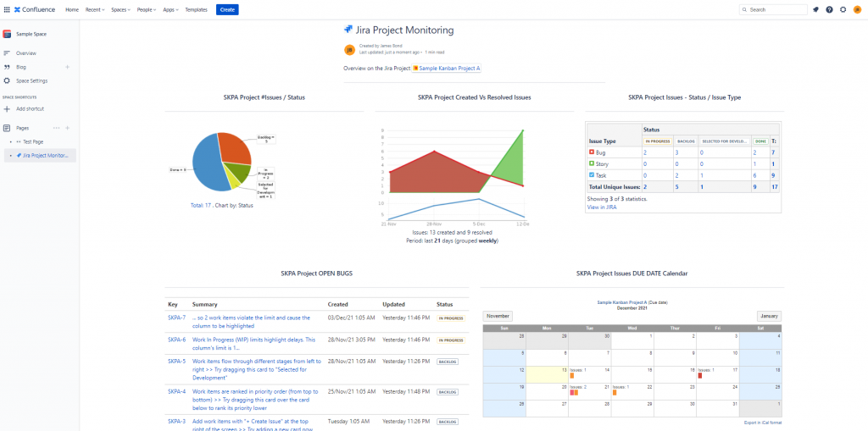The width and height of the screenshot is (868, 431).
Task: Click the Bug row total 7
Action: pos(773,152)
